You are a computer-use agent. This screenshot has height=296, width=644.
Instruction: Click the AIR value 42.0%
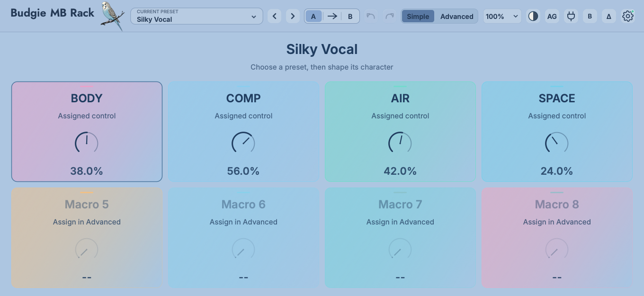tap(400, 171)
